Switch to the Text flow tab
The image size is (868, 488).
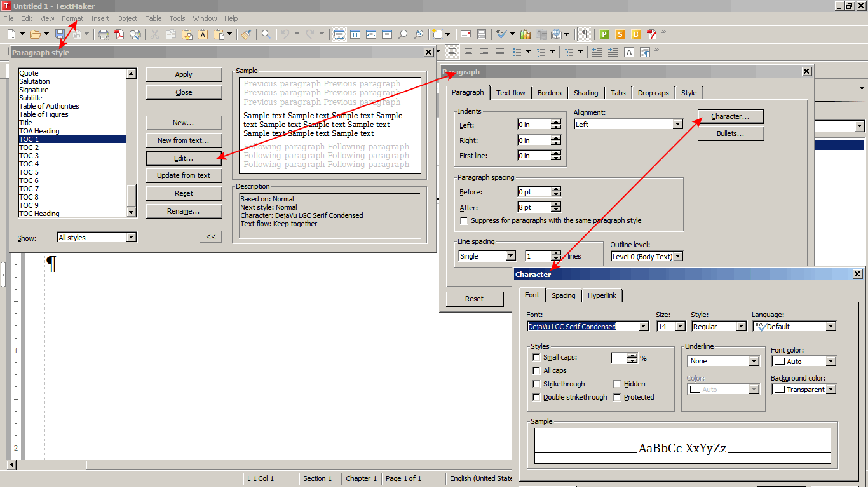click(x=510, y=93)
